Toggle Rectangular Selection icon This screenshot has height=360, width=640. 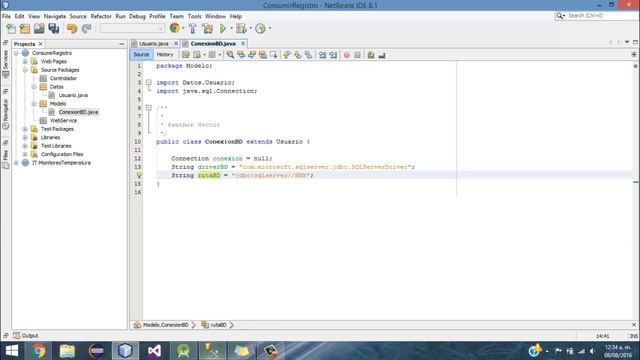click(273, 55)
